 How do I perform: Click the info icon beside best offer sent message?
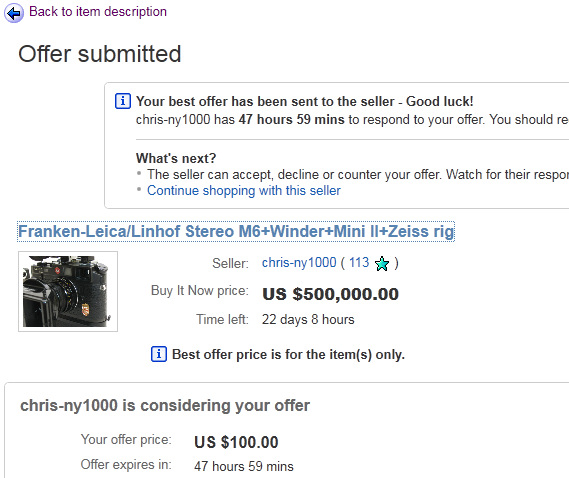pyautogui.click(x=123, y=101)
